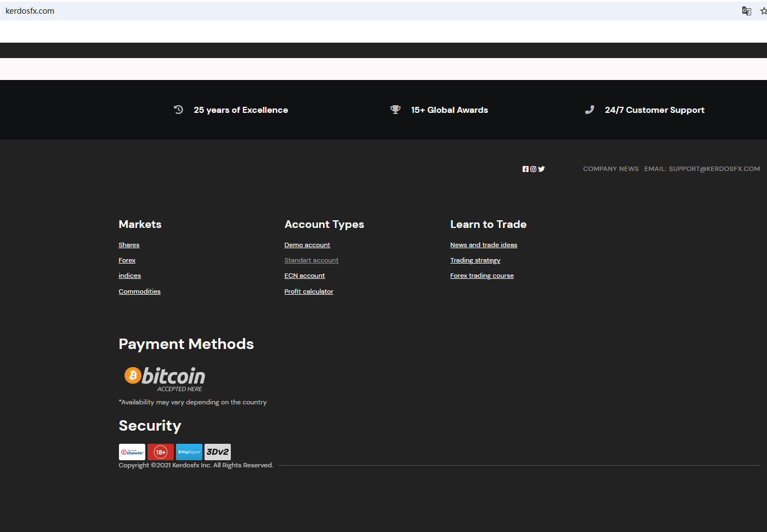
Task: Click the Thawte security badge
Action: pyautogui.click(x=132, y=452)
